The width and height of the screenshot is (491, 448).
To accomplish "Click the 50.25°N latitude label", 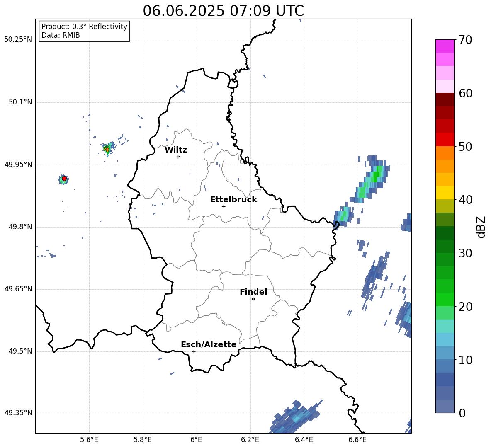I will (x=18, y=39).
